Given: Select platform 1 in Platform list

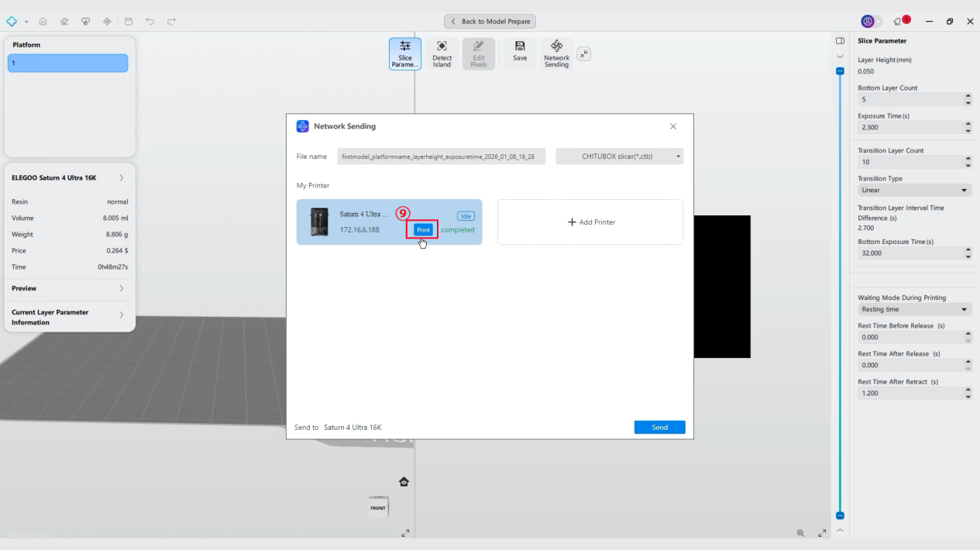Looking at the screenshot, I should pos(67,64).
